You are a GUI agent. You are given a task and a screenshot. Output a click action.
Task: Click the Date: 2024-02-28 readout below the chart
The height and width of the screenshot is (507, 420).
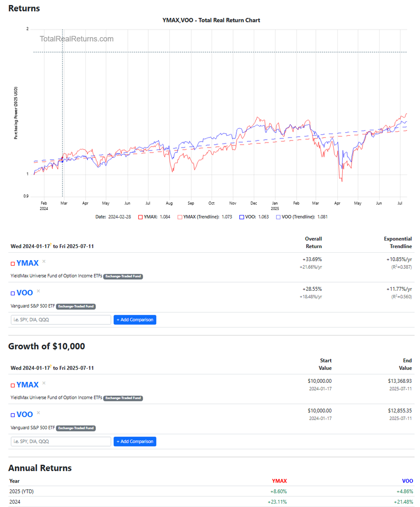click(x=113, y=217)
